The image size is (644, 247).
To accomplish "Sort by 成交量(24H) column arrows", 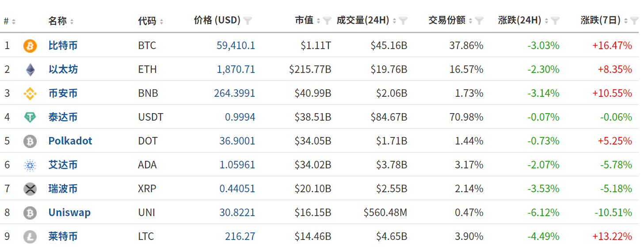I will 394,21.
